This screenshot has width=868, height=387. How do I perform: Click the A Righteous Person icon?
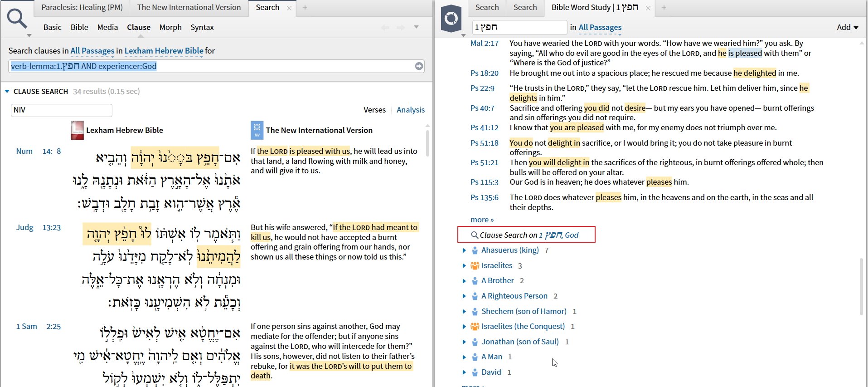(x=475, y=296)
